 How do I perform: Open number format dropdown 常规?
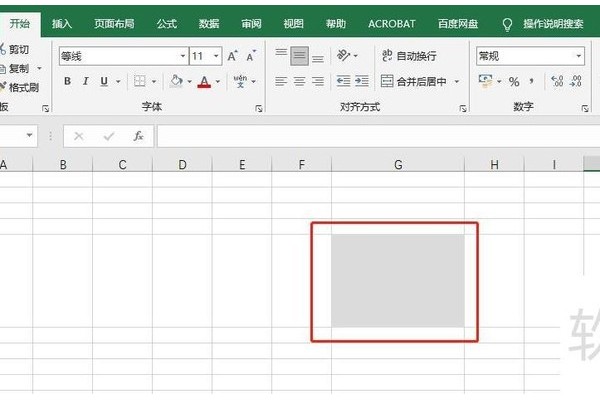(579, 56)
